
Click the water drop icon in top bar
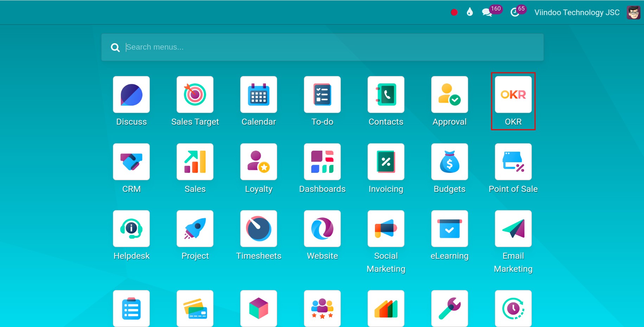[470, 12]
